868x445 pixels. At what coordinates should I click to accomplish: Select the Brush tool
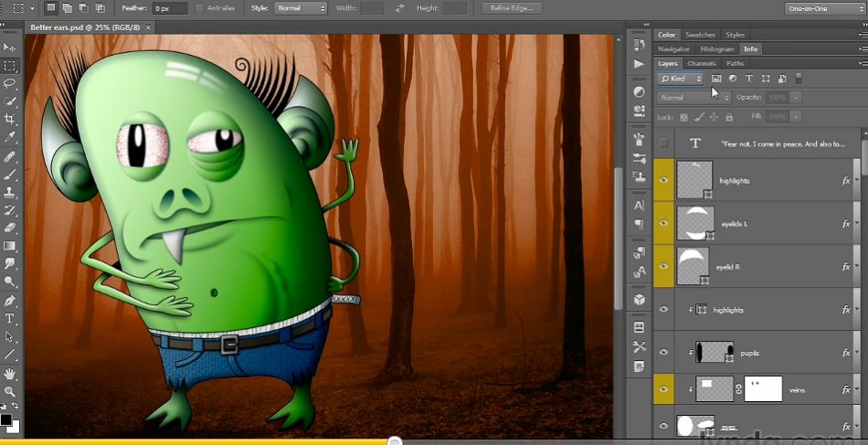pyautogui.click(x=9, y=175)
